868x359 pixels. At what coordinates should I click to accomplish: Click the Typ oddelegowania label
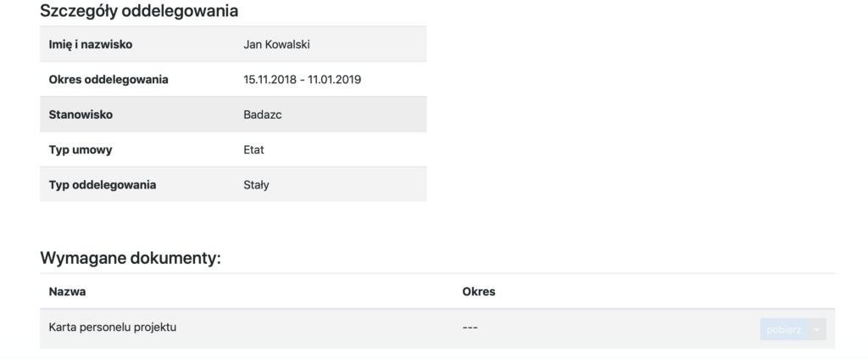tap(103, 184)
